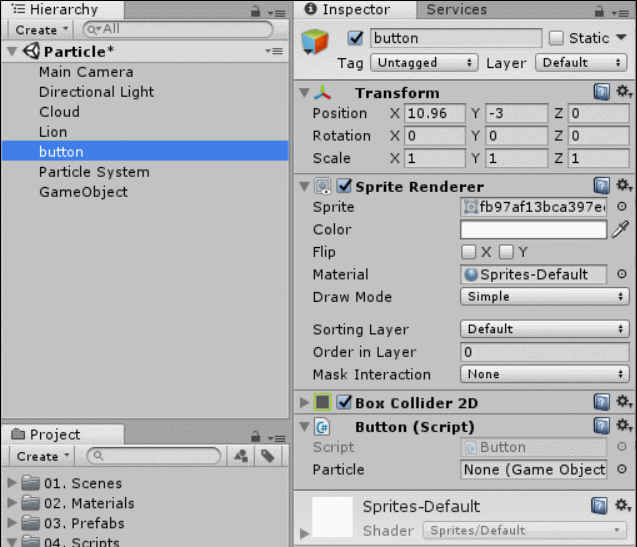Toggle the Flip Y checkbox

pos(506,252)
